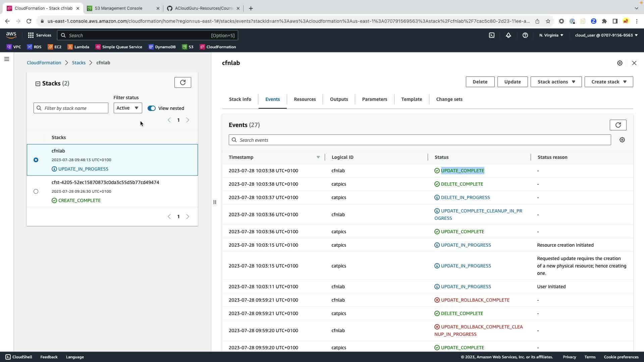Viewport: 644px width, 362px height.
Task: Open stack panel settings gear beside cfnlab
Action: (x=620, y=63)
